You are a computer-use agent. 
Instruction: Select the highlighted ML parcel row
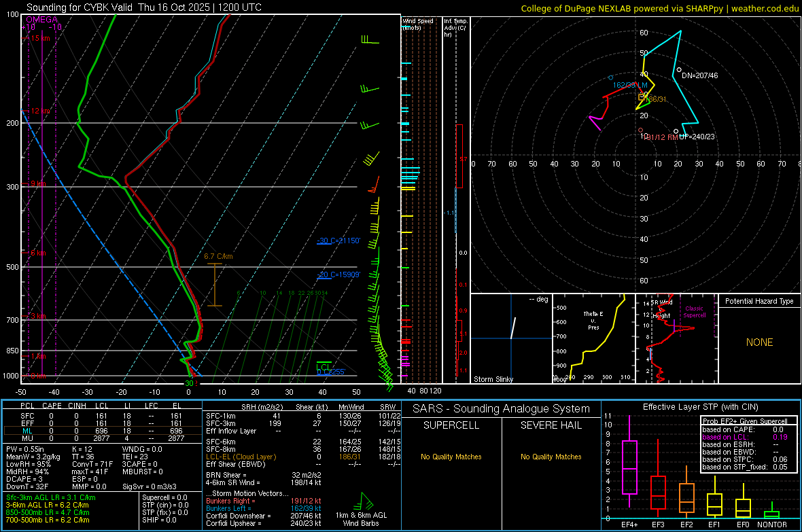[x=101, y=431]
